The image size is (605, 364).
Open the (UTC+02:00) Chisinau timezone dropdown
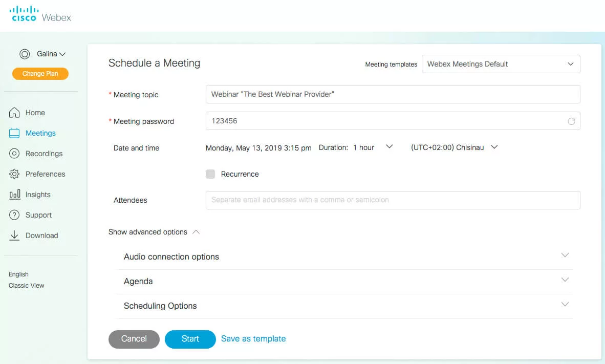pos(494,147)
